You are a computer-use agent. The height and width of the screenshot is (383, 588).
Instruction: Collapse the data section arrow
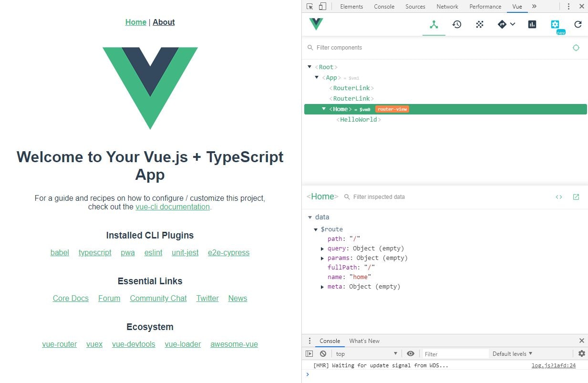pyautogui.click(x=310, y=217)
